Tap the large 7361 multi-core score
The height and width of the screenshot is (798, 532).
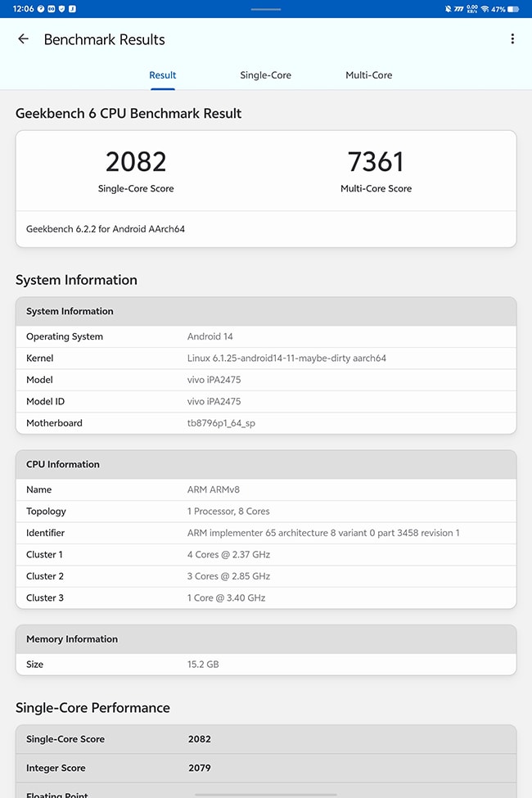[376, 162]
